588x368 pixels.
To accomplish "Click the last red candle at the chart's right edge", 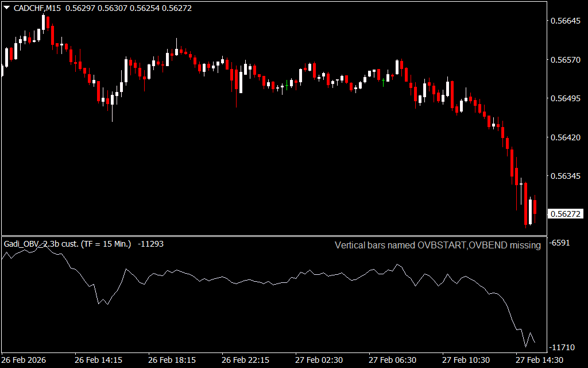I will pos(535,205).
